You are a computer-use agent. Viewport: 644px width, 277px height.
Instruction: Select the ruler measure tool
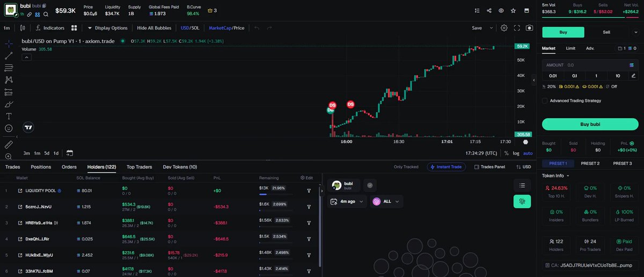tap(9, 145)
